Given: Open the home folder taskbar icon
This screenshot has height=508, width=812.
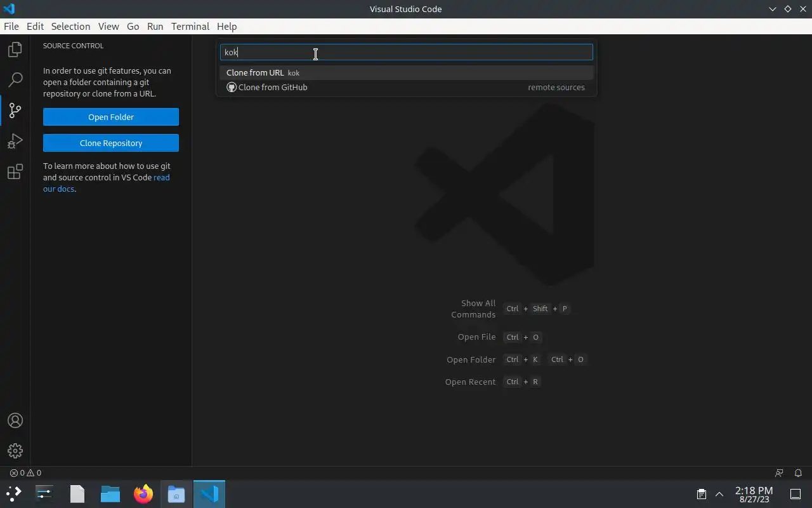Looking at the screenshot, I should (x=176, y=493).
